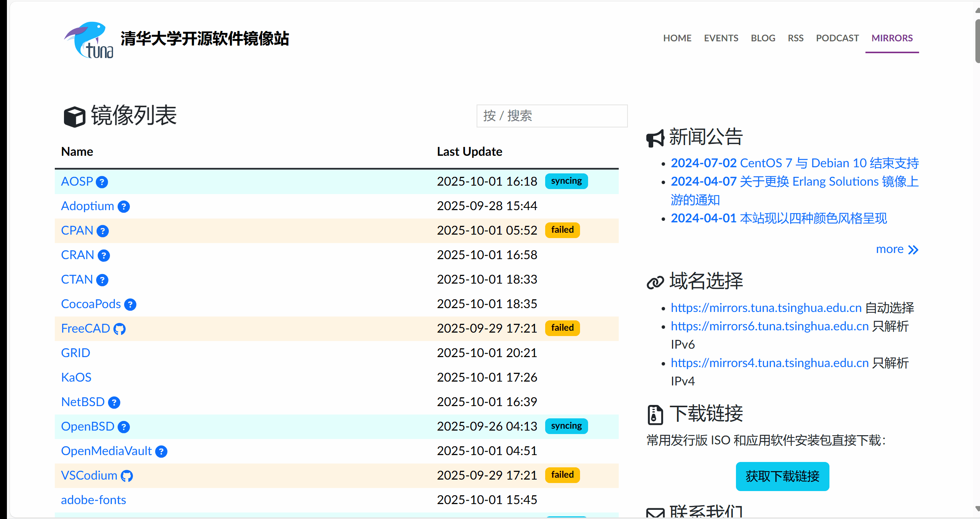Open the GitHub icon beside FreeCAD

[x=120, y=329]
